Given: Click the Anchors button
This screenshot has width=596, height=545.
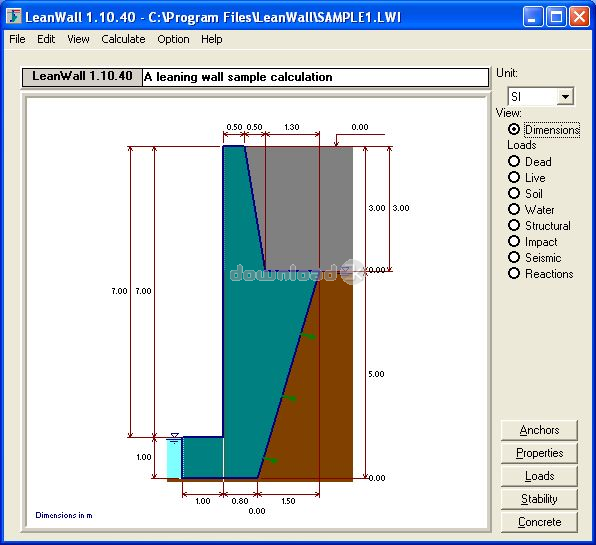Looking at the screenshot, I should (539, 430).
